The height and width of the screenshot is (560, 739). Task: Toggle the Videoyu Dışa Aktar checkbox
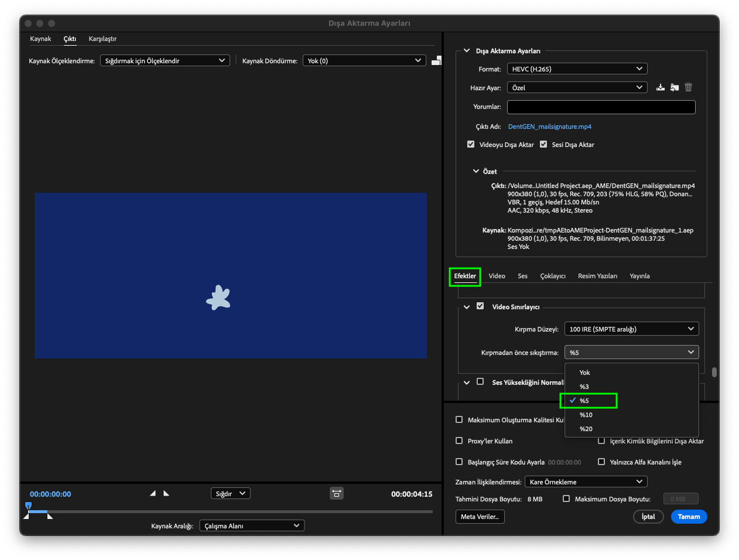471,144
